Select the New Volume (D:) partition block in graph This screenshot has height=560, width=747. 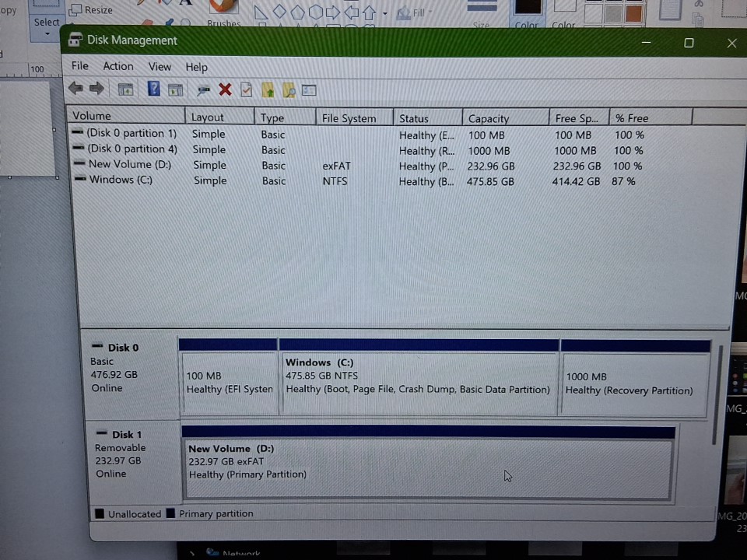428,463
